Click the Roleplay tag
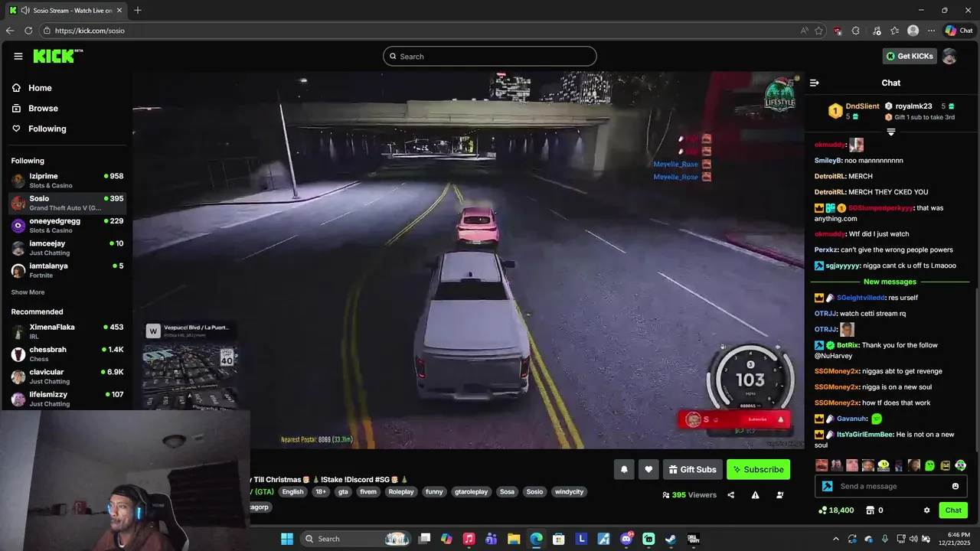The image size is (980, 551). tap(401, 492)
